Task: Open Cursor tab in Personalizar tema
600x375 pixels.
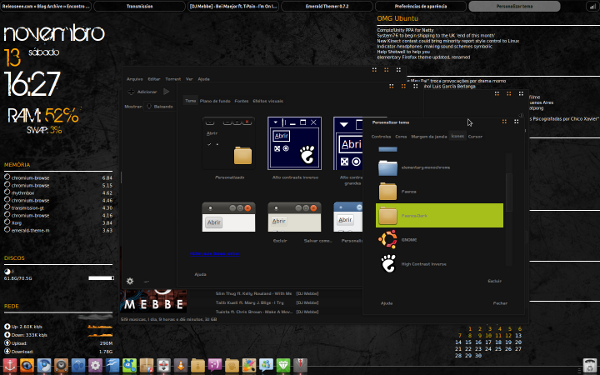Action: [x=475, y=137]
